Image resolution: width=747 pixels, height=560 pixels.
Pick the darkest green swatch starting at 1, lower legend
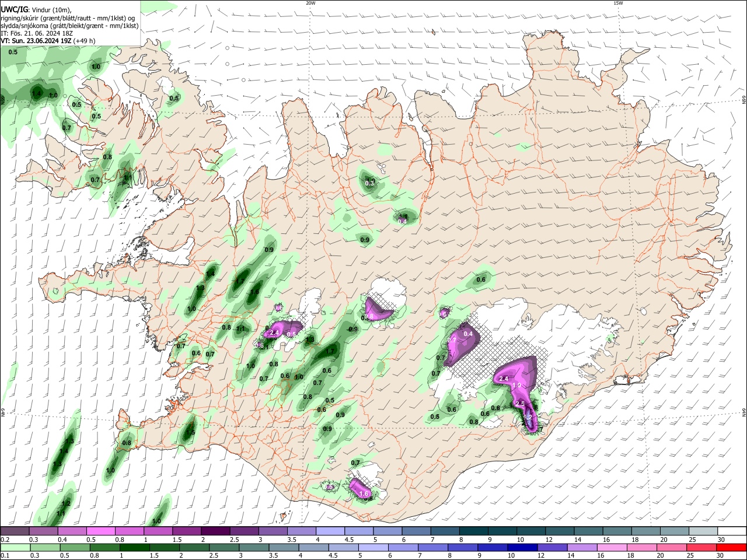pyautogui.click(x=135, y=548)
